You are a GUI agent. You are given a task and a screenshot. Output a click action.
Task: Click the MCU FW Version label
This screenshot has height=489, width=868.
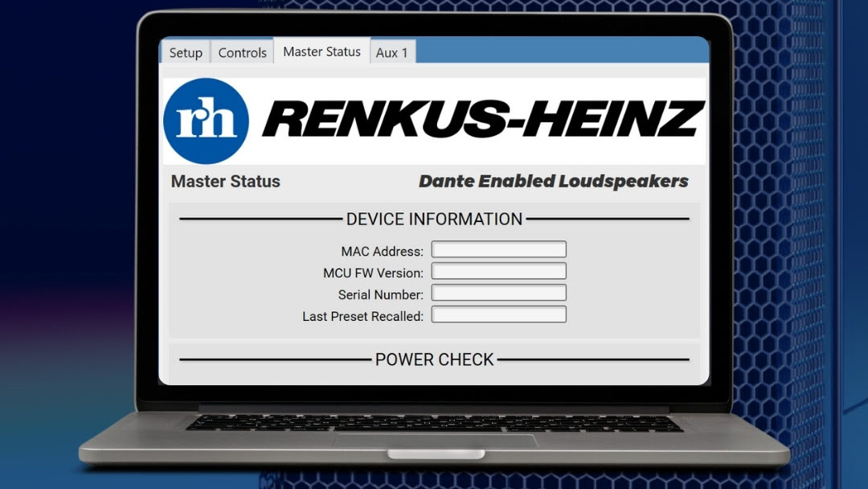point(375,272)
